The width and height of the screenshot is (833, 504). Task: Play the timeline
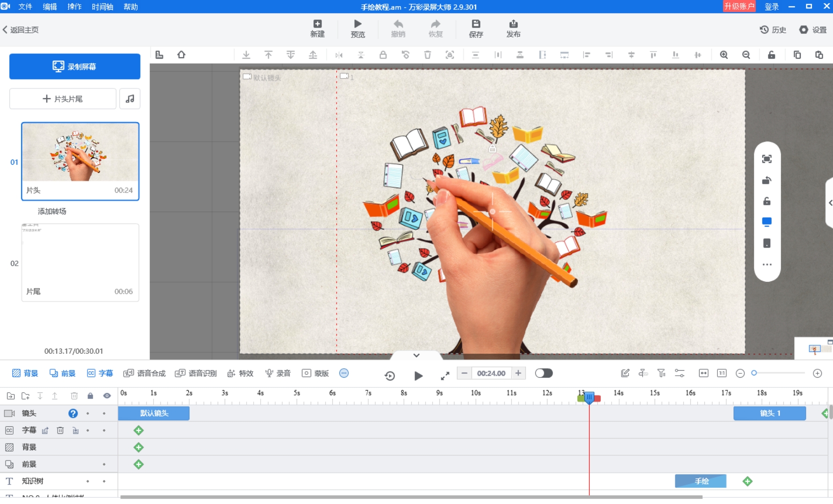coord(418,375)
